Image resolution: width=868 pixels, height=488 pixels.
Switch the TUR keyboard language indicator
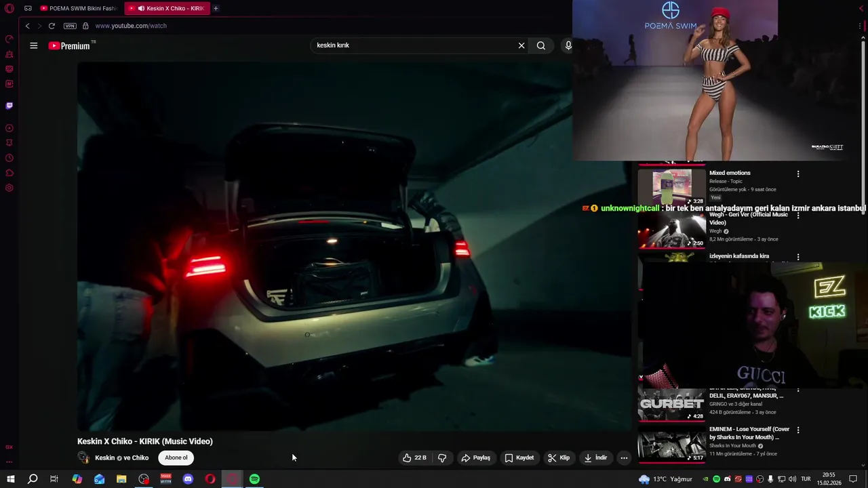(806, 479)
